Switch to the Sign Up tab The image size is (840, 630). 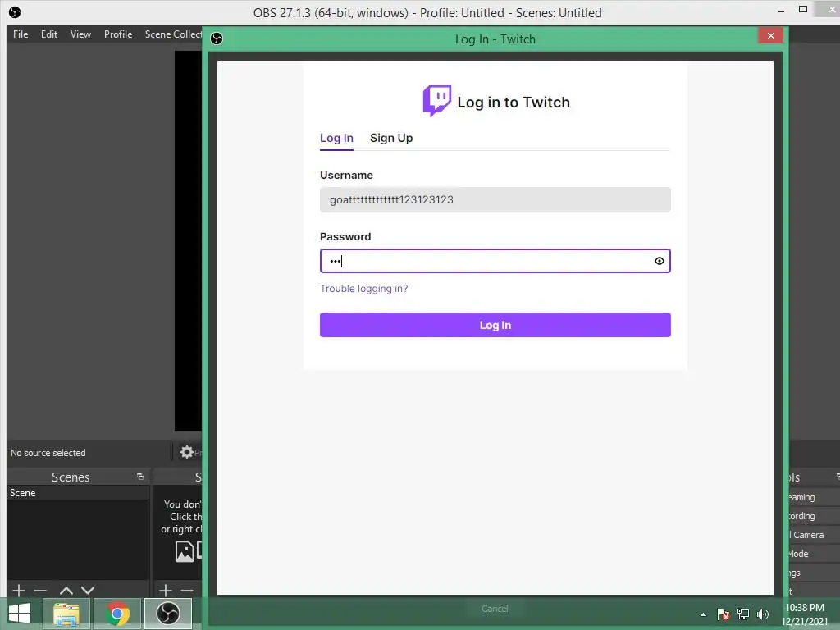(x=391, y=138)
